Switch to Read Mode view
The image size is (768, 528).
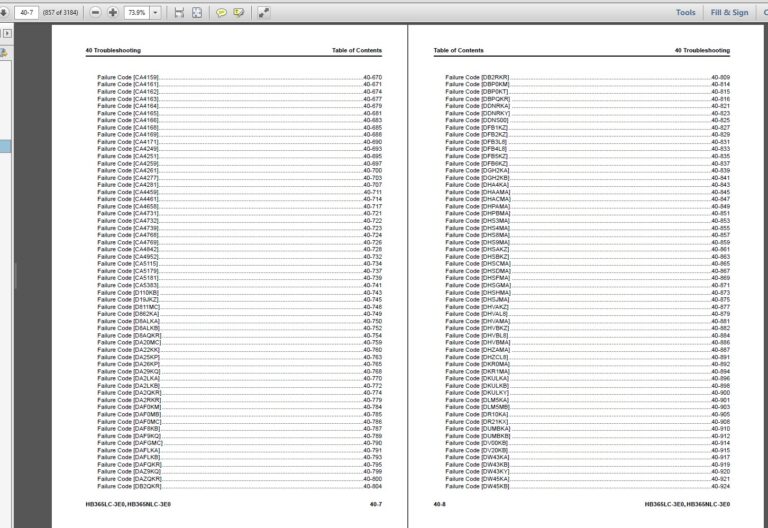click(x=264, y=12)
